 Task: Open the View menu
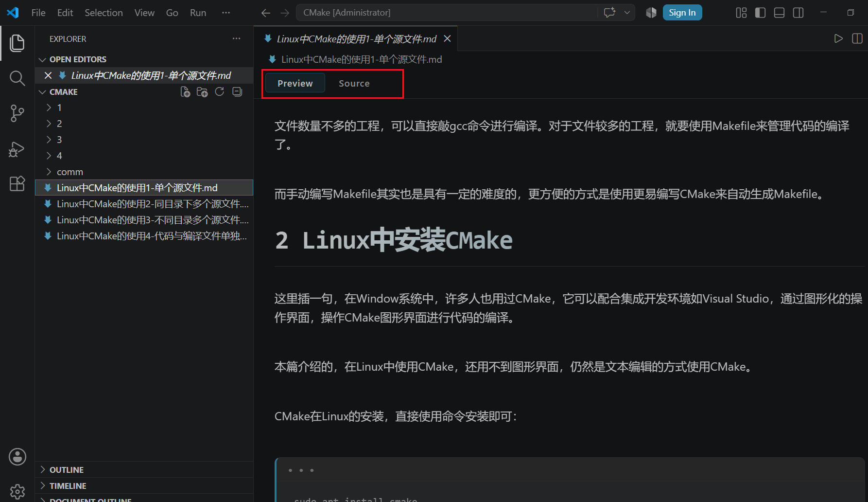click(x=144, y=13)
